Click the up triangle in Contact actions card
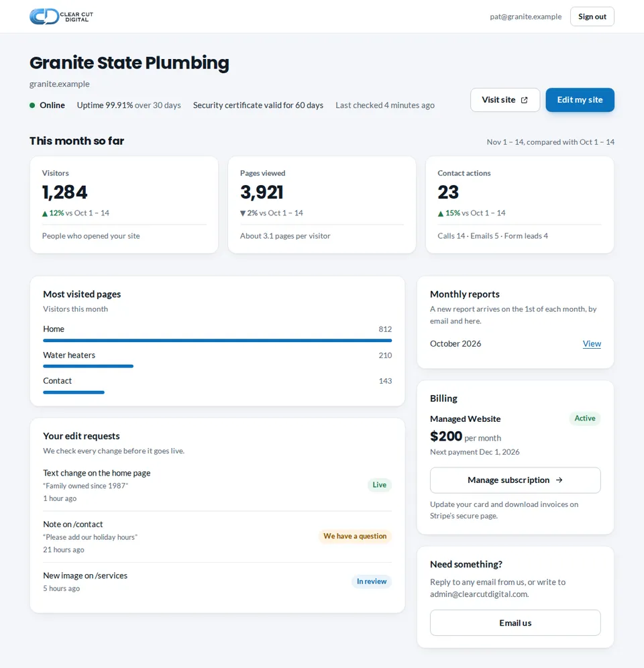This screenshot has width=644, height=668. 441,213
